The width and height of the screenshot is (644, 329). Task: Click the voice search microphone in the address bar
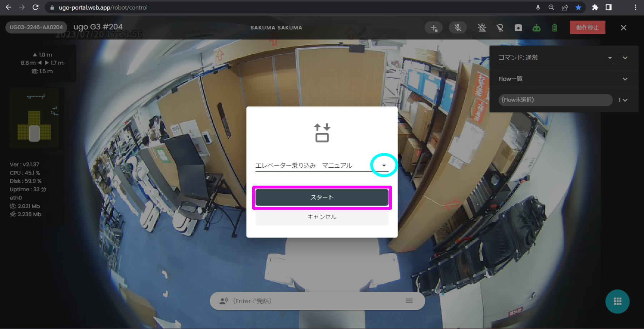click(x=538, y=7)
